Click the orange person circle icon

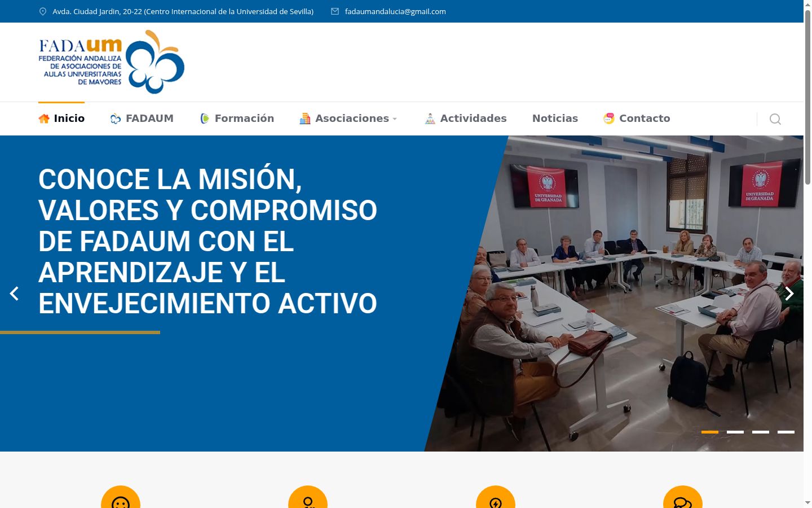pyautogui.click(x=308, y=497)
